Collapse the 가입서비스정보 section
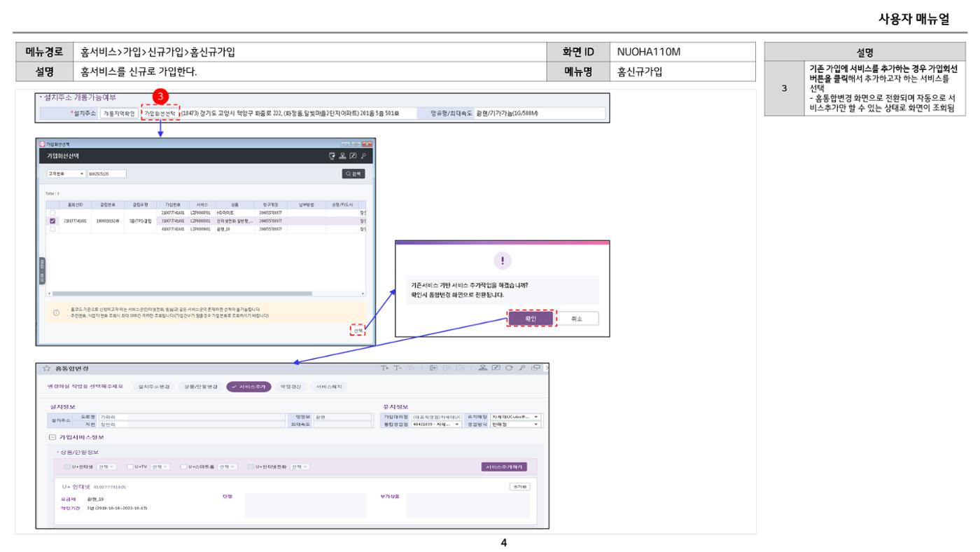 [x=52, y=437]
